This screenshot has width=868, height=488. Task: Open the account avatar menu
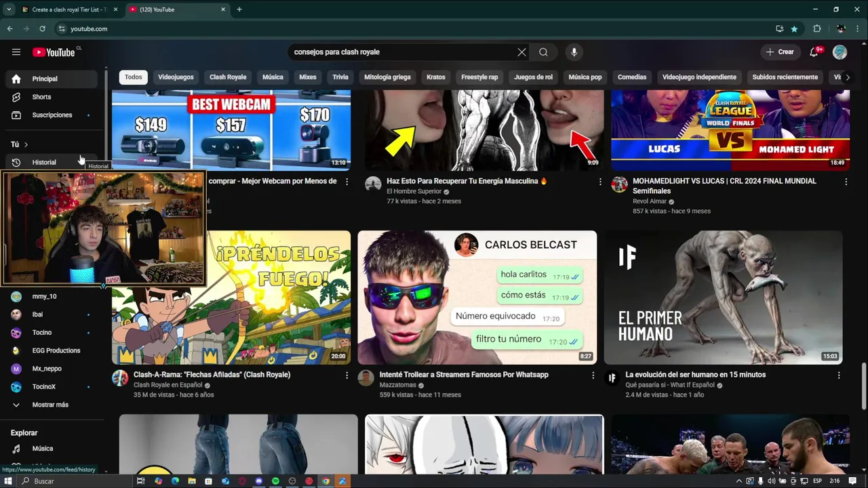(840, 52)
